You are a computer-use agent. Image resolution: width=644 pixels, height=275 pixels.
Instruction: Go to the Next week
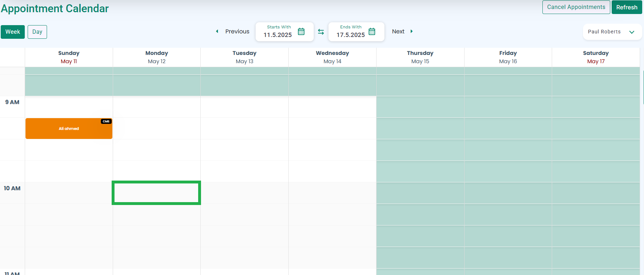398,32
